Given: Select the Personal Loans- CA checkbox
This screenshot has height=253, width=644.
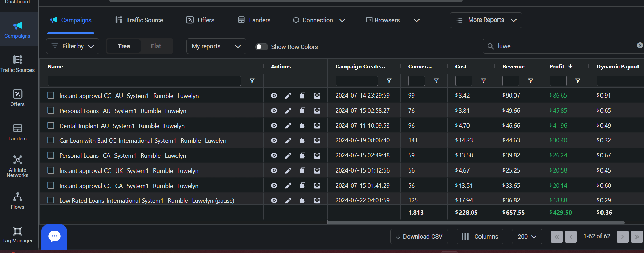Looking at the screenshot, I should click(x=51, y=155).
